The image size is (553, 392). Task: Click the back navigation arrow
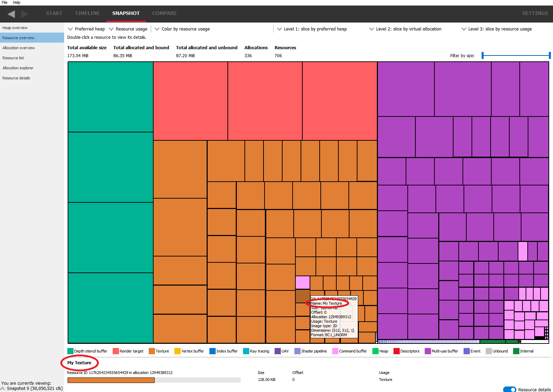click(11, 14)
